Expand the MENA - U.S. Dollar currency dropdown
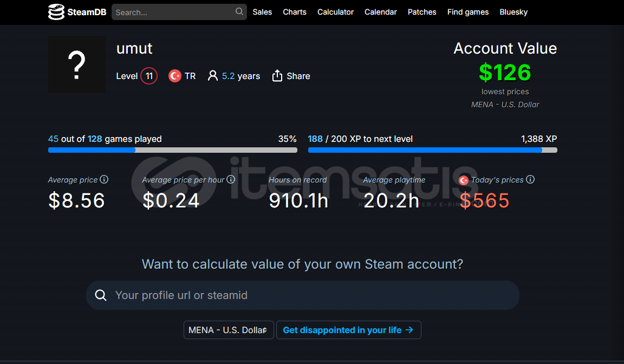Image resolution: width=624 pixels, height=364 pixels. (229, 330)
